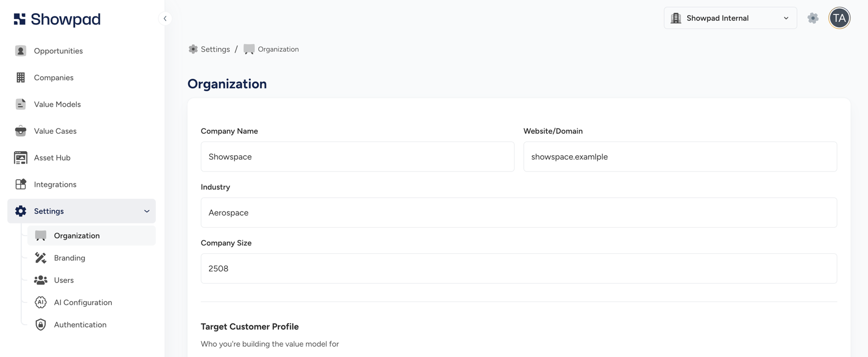Click the Asset Hub icon
The height and width of the screenshot is (357, 868).
click(x=20, y=158)
